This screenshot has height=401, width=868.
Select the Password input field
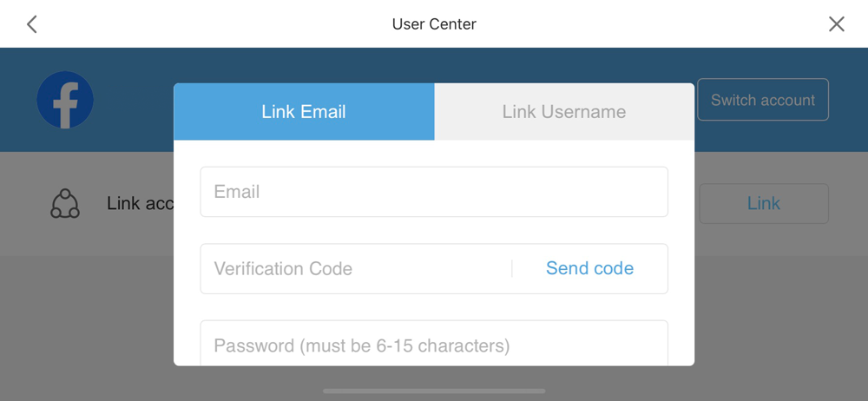pos(434,345)
